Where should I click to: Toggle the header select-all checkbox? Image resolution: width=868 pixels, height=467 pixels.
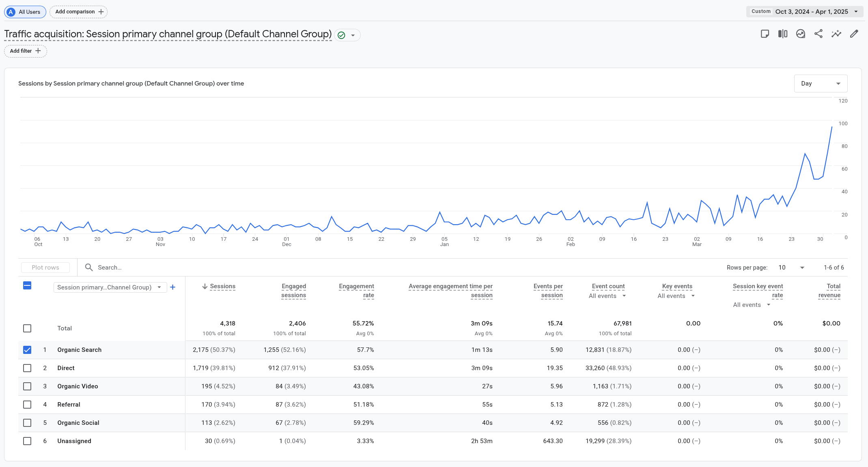click(x=27, y=286)
